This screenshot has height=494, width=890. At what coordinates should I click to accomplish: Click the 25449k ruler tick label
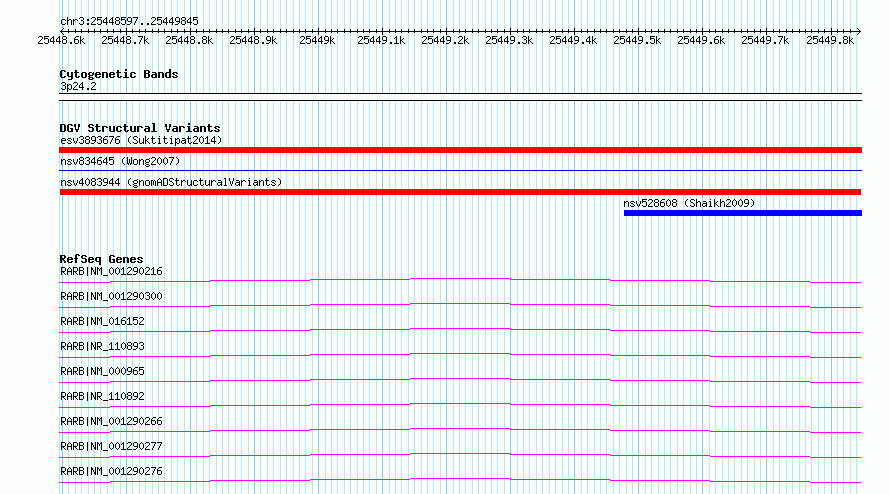[317, 40]
